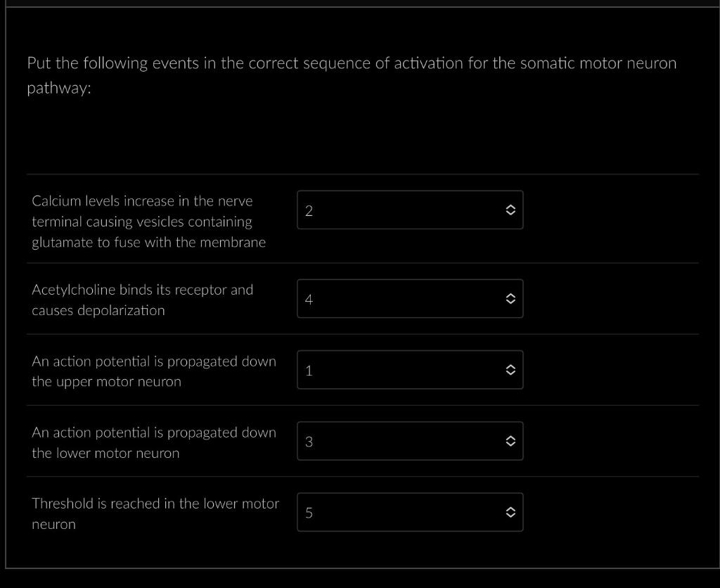Click the stepper chevron beside the calcium levels dropdown
This screenshot has height=588, width=720.
(x=511, y=210)
